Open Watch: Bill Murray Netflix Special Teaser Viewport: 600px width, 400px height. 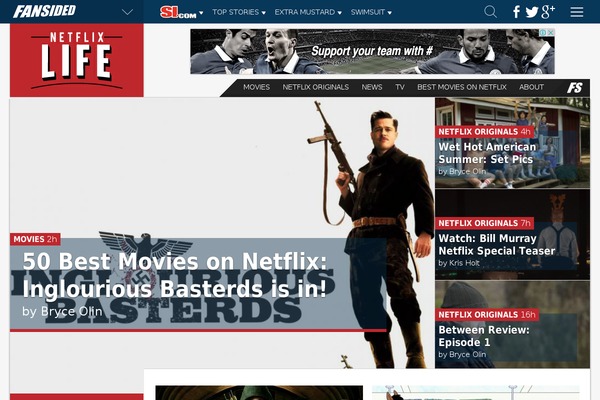(x=497, y=245)
